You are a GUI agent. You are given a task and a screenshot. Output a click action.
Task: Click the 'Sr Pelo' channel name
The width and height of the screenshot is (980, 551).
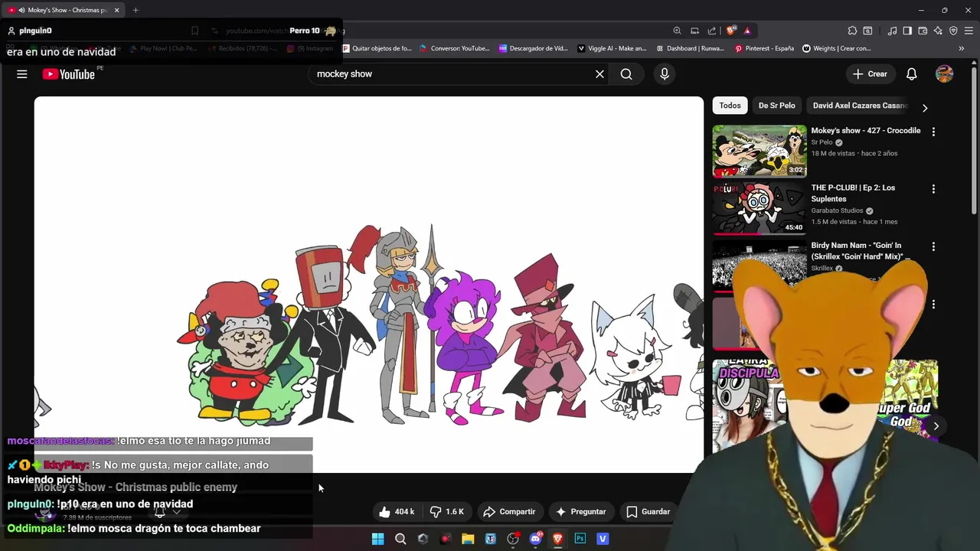coord(822,142)
